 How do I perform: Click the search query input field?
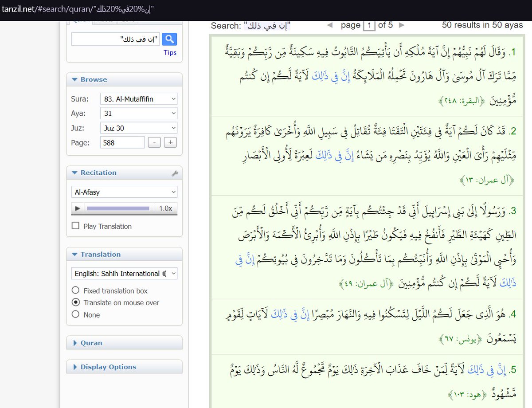pyautogui.click(x=115, y=39)
